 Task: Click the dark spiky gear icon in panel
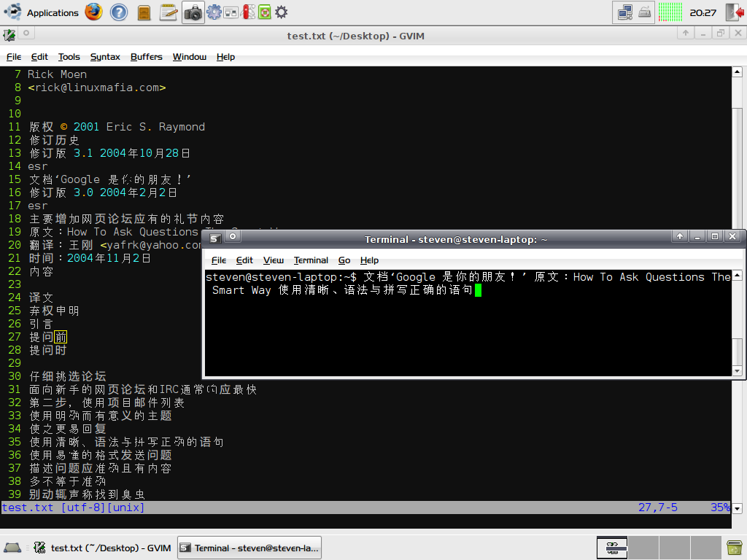click(x=282, y=12)
